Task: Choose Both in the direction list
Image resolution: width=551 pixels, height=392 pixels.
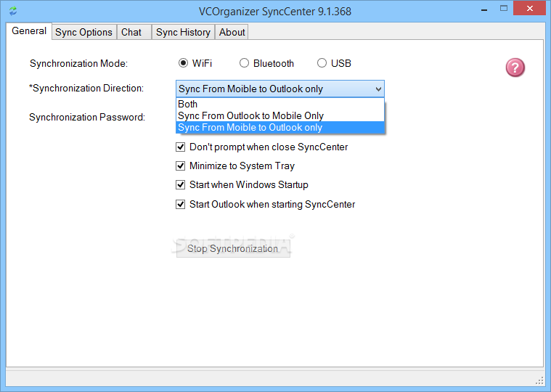Action: click(x=280, y=104)
